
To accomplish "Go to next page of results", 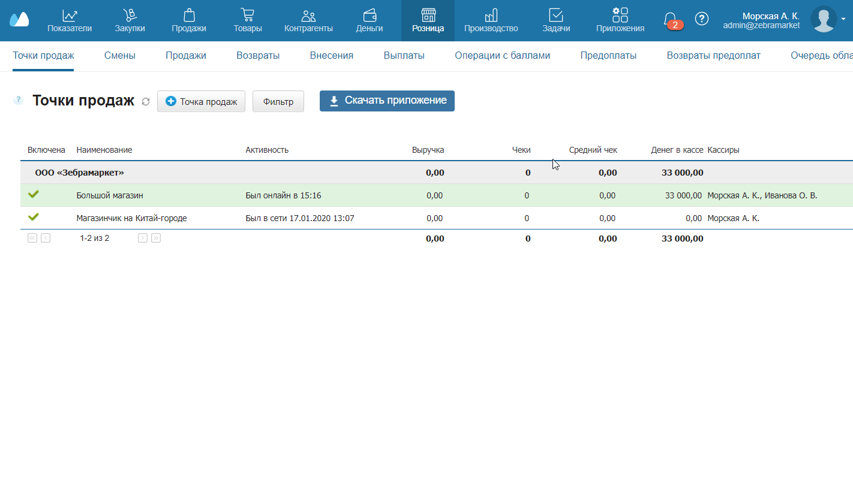I will (143, 238).
